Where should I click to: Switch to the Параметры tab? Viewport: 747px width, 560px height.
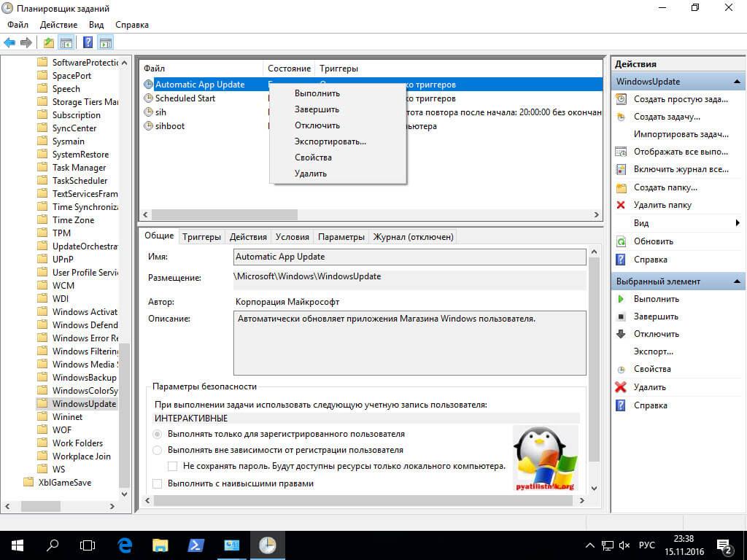point(341,237)
